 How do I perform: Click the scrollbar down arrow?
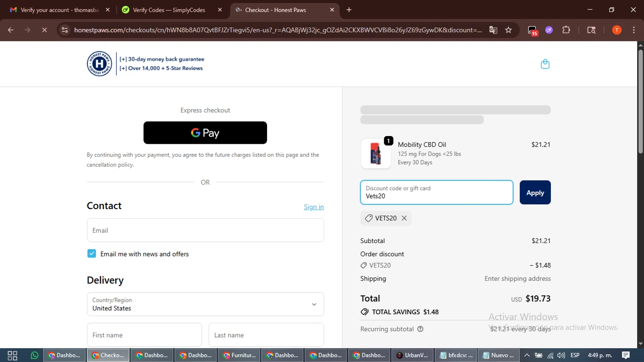click(x=641, y=344)
